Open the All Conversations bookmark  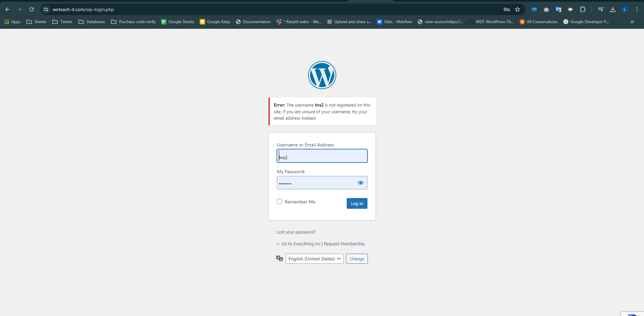[539, 22]
